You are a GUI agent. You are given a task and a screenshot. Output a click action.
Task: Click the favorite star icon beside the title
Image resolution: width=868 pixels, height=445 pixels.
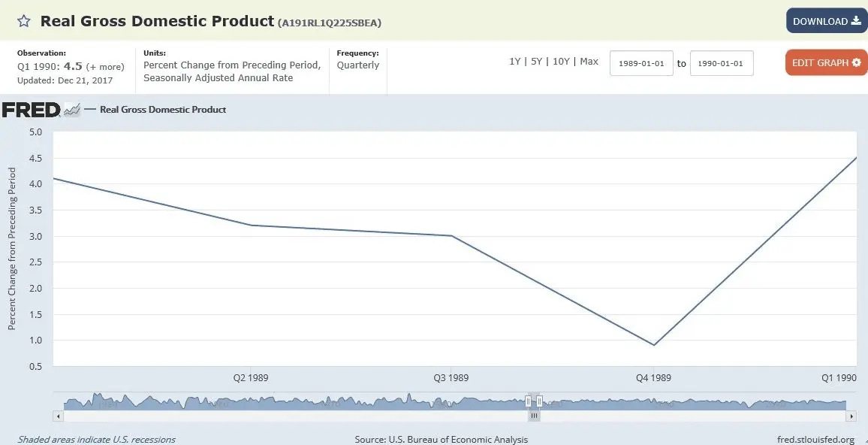coord(24,21)
